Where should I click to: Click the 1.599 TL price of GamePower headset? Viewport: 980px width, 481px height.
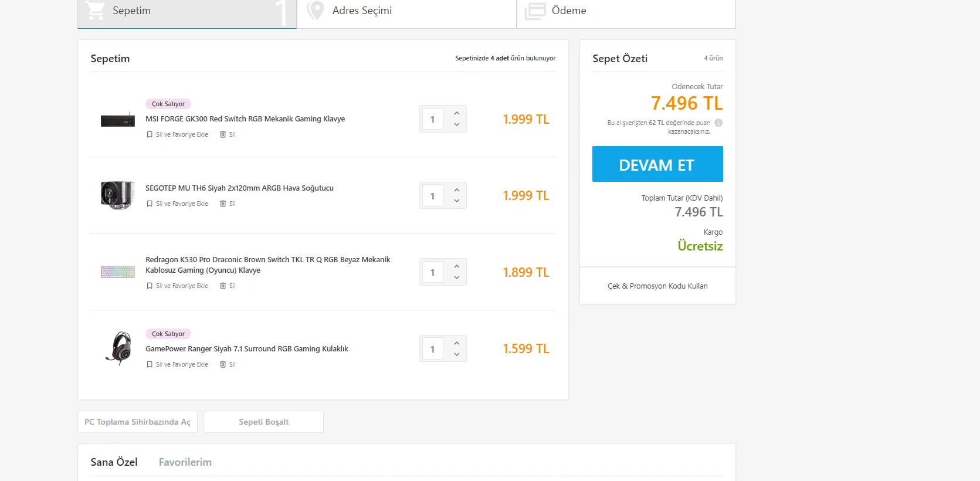tap(526, 348)
